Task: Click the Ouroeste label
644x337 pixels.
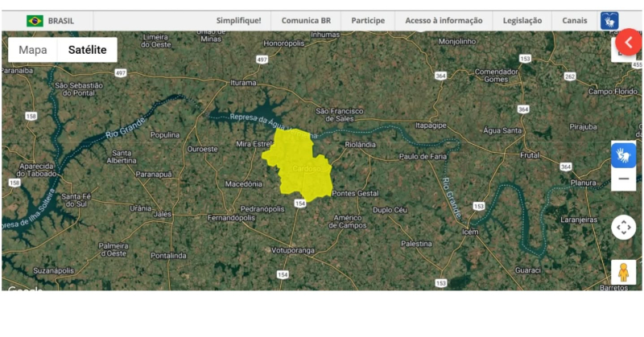Action: click(203, 149)
